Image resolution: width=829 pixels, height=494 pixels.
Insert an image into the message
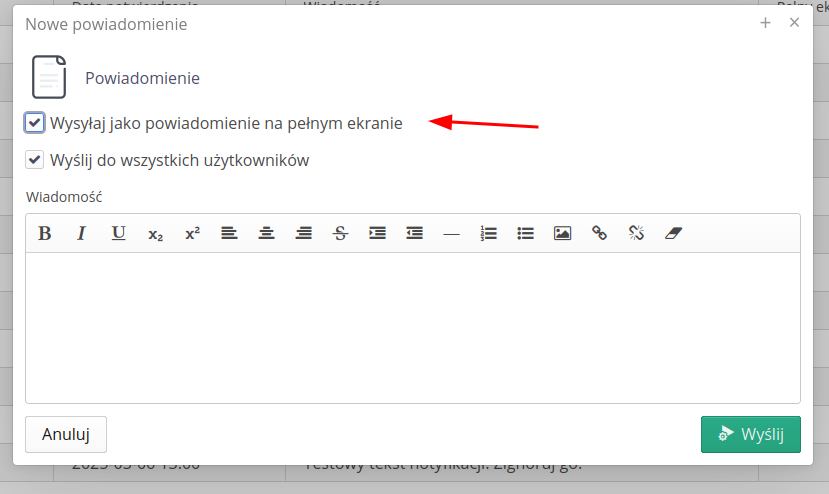[x=562, y=233]
